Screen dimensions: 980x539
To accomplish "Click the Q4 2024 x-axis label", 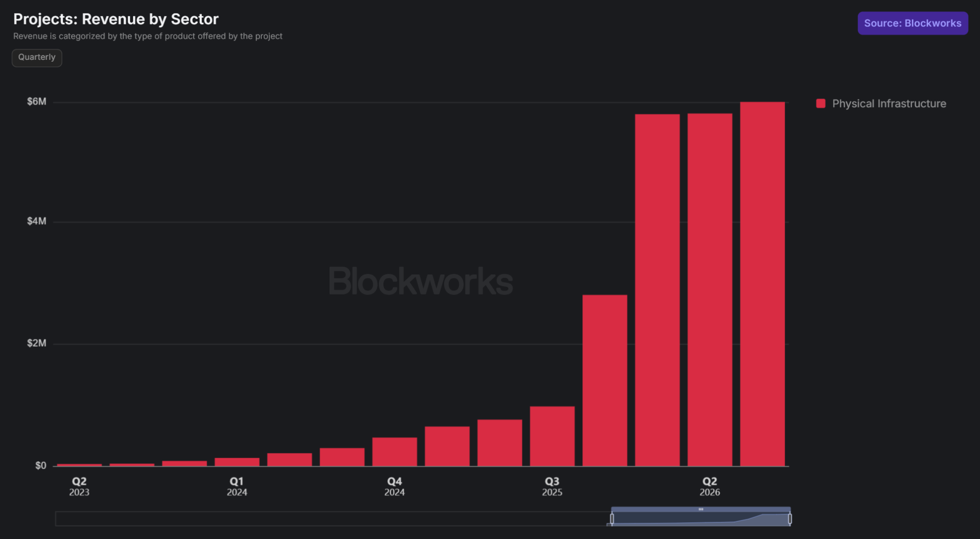I will pos(394,486).
